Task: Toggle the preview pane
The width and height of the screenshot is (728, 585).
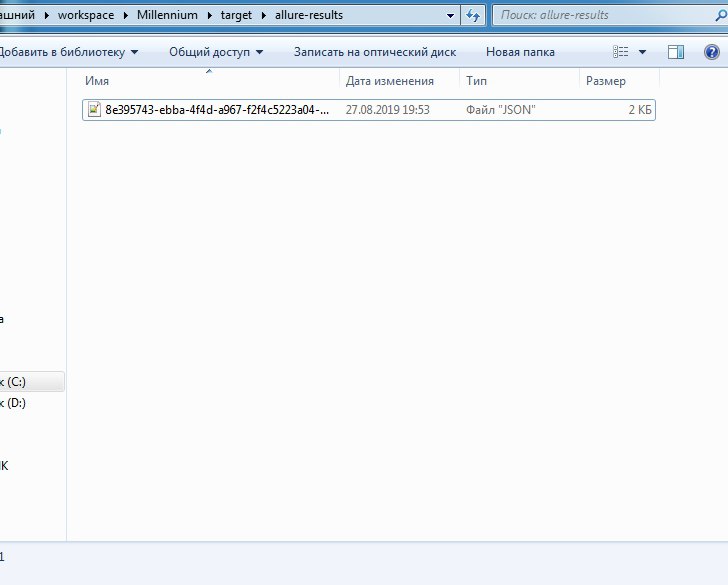Action: (676, 52)
